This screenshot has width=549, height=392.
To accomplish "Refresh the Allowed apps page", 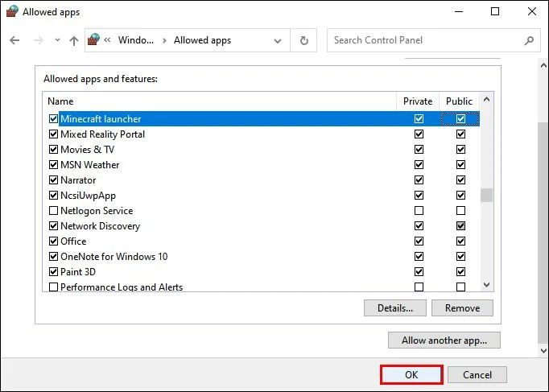I will click(304, 40).
